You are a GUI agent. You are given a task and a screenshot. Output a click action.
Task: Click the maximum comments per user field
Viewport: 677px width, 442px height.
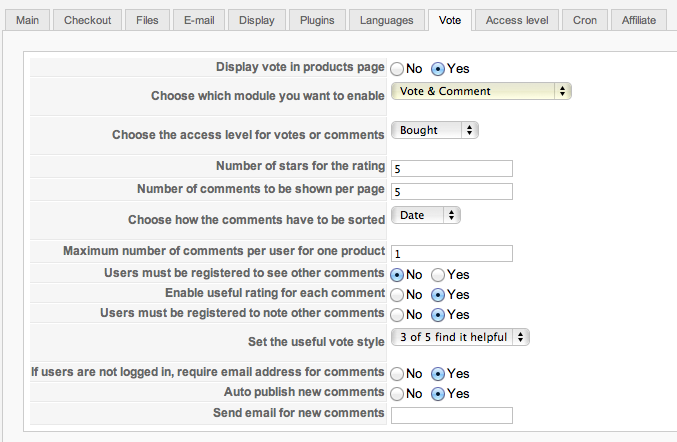(x=452, y=254)
